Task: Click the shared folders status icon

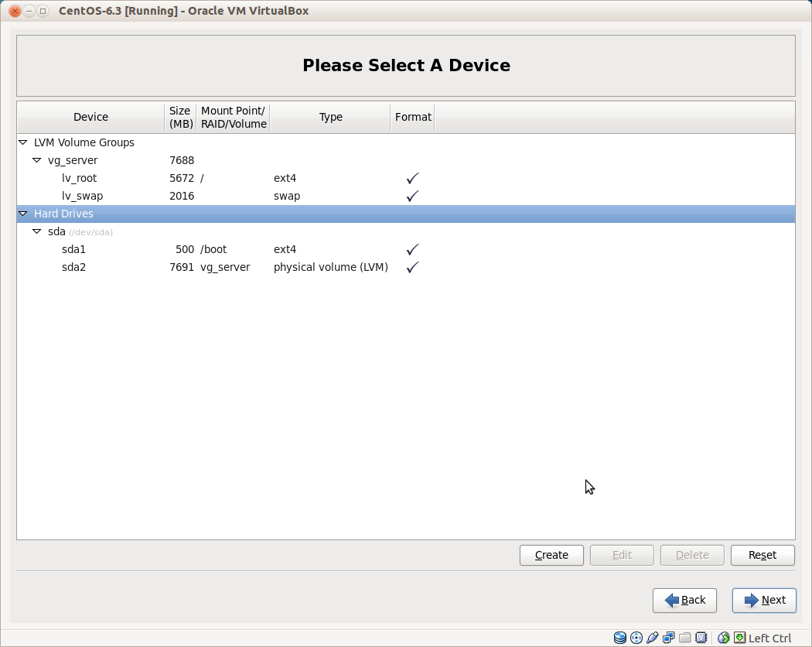Action: pyautogui.click(x=684, y=638)
